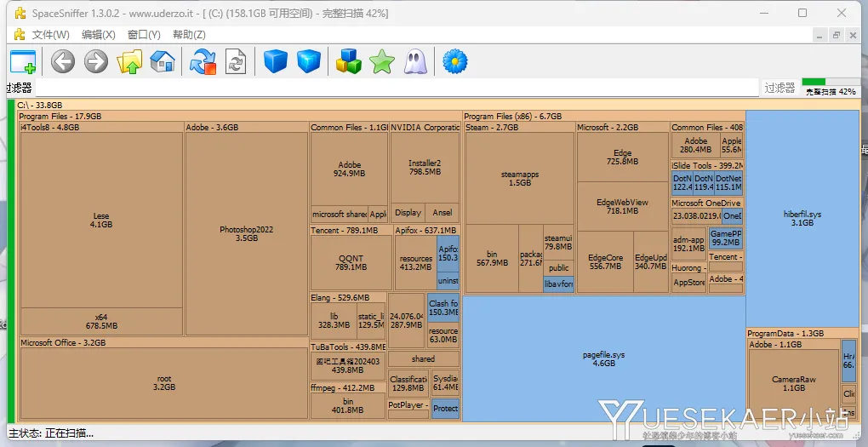Image resolution: width=868 pixels, height=447 pixels.
Task: Select the blue libavfor file block
Action: [558, 284]
